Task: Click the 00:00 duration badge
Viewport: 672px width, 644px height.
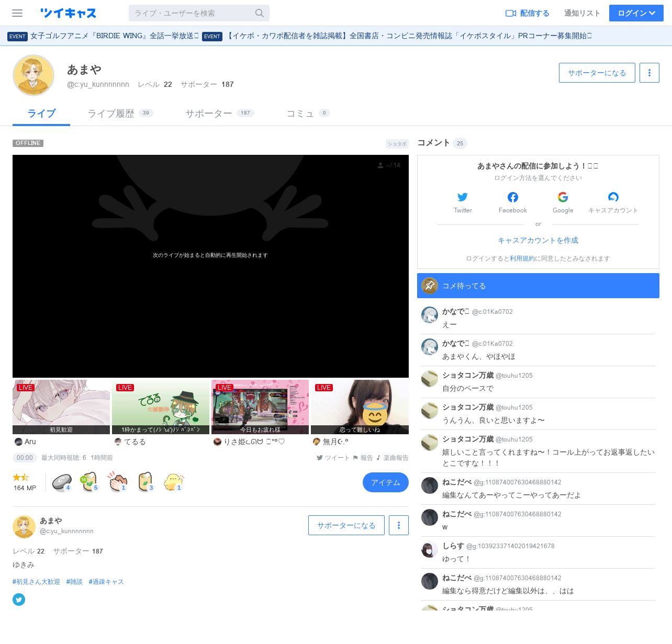Action: pos(25,458)
